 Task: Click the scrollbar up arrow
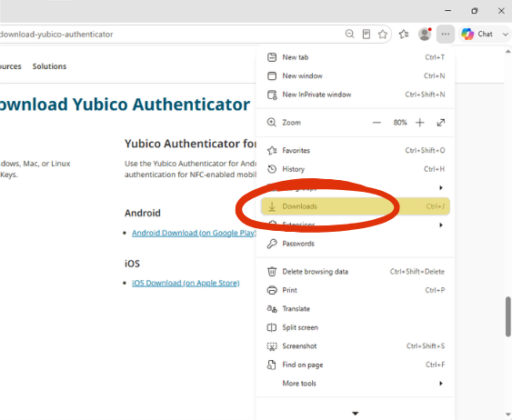(508, 52)
